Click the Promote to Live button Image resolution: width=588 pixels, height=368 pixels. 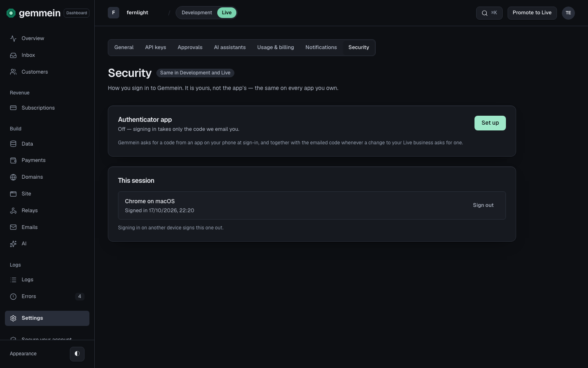click(532, 13)
